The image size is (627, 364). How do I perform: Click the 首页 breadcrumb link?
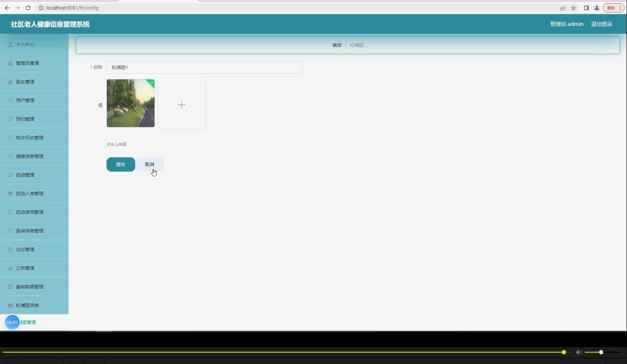click(337, 45)
